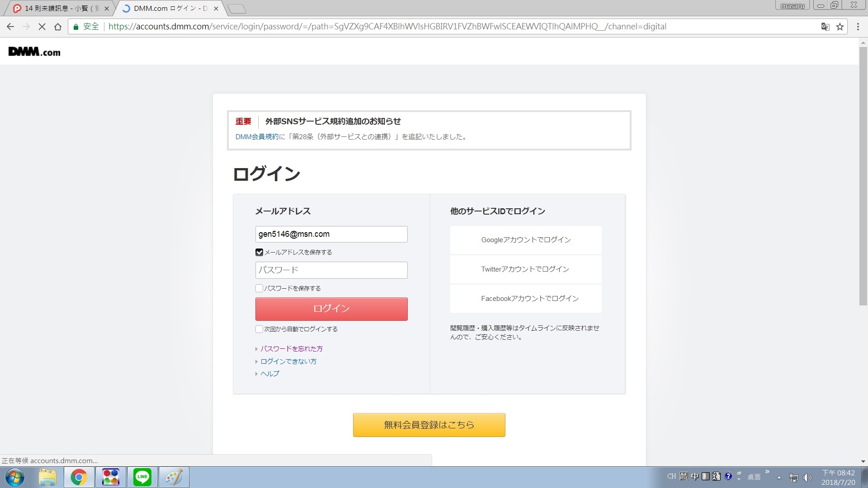The width and height of the screenshot is (868, 488).
Task: Bookmark this page with the star
Action: [840, 27]
